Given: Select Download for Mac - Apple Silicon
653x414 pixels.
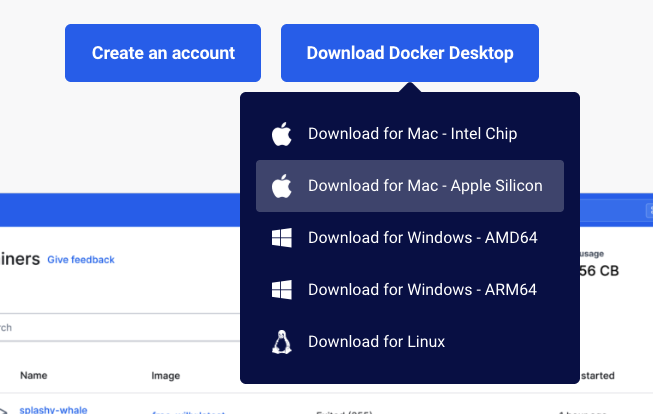Looking at the screenshot, I should tap(410, 186).
